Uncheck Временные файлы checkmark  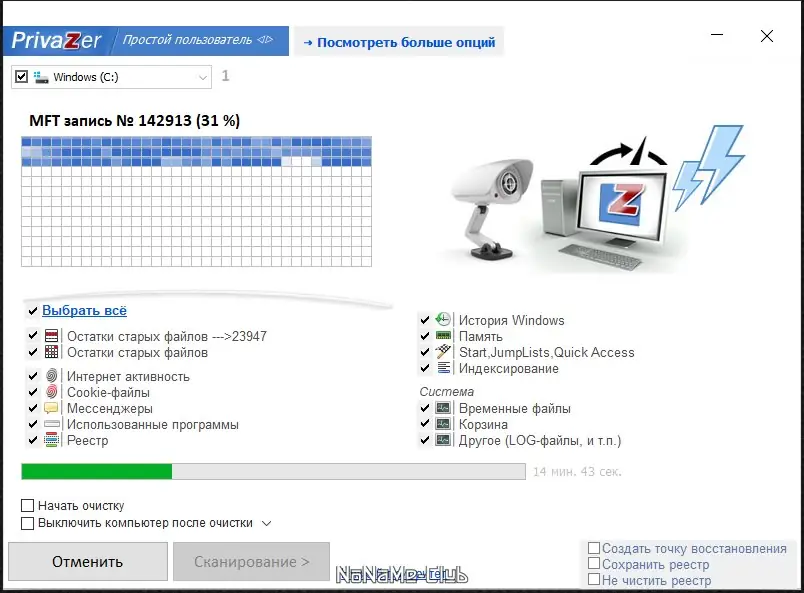point(425,408)
